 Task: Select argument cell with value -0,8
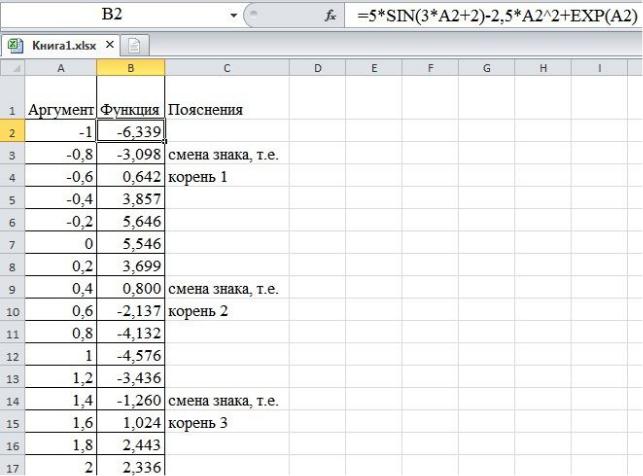[61, 154]
